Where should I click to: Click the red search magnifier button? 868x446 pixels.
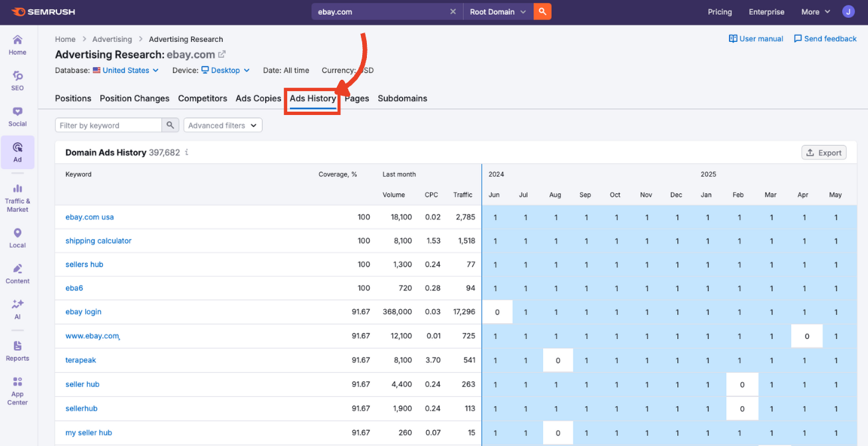[542, 11]
